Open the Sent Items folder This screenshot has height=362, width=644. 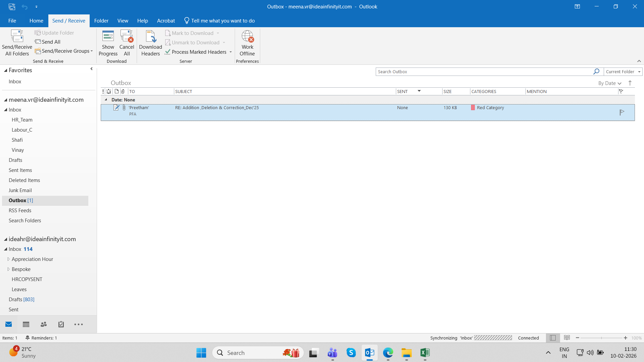click(x=20, y=170)
